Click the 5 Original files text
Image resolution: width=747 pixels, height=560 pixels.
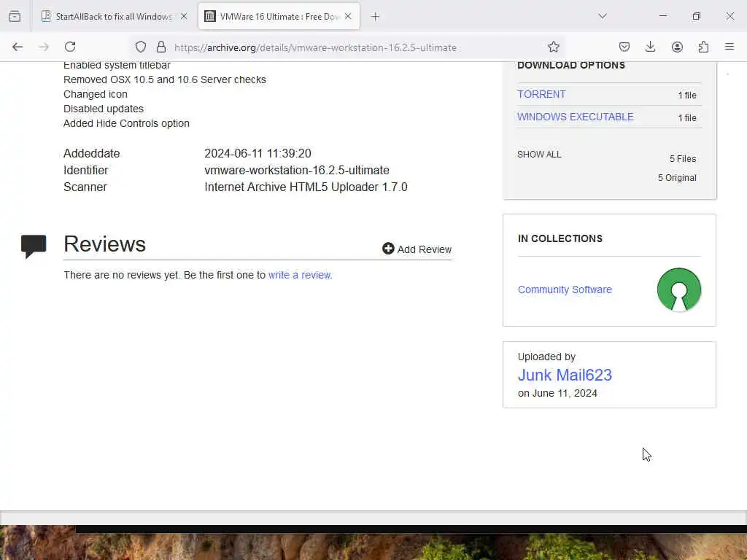pos(677,178)
